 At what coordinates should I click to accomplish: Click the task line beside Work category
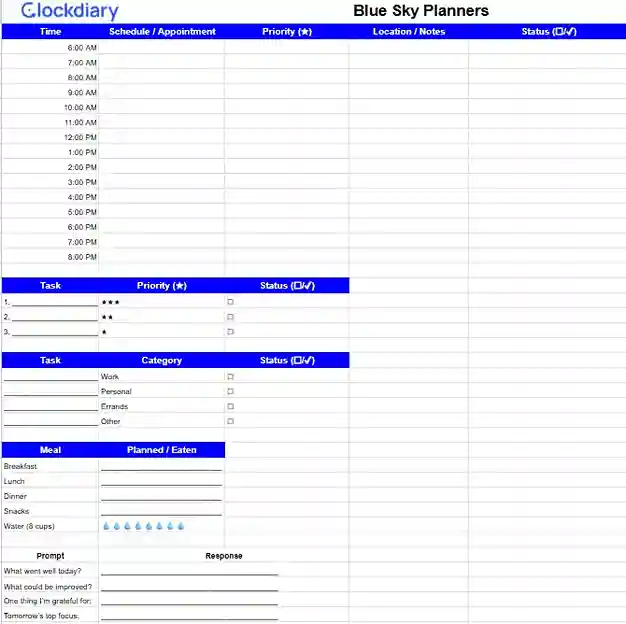pyautogui.click(x=51, y=380)
